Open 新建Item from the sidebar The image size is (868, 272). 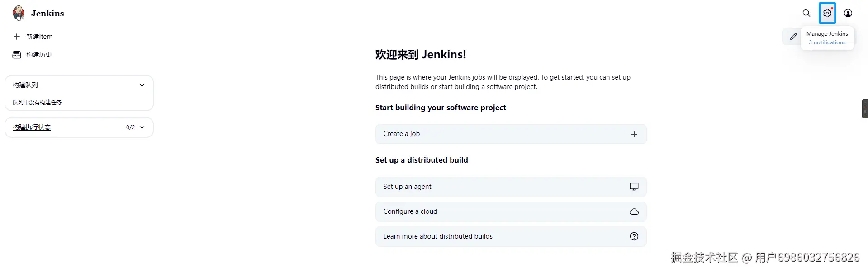[x=39, y=37]
